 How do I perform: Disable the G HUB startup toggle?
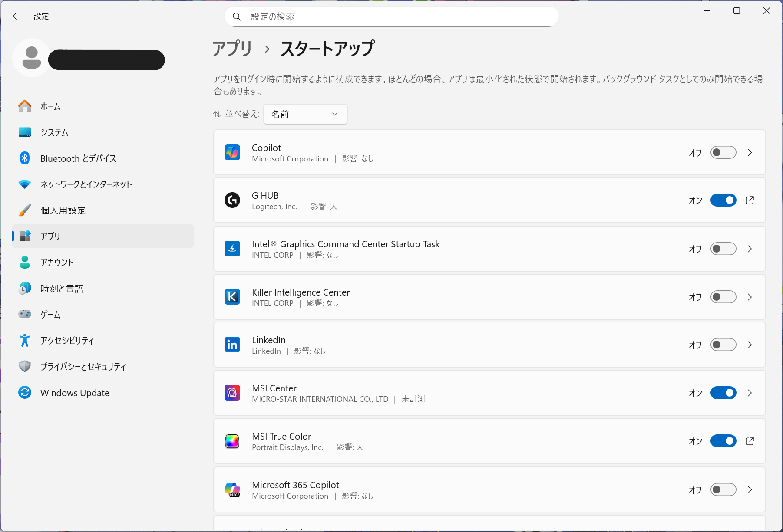tap(723, 200)
